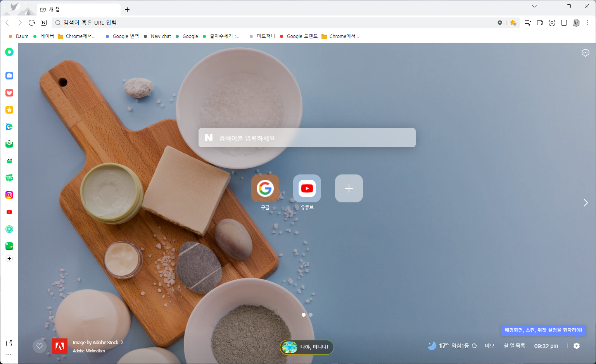Expand the first Chrome에서 bookmark folder
The width and height of the screenshot is (596, 364).
(76, 36)
